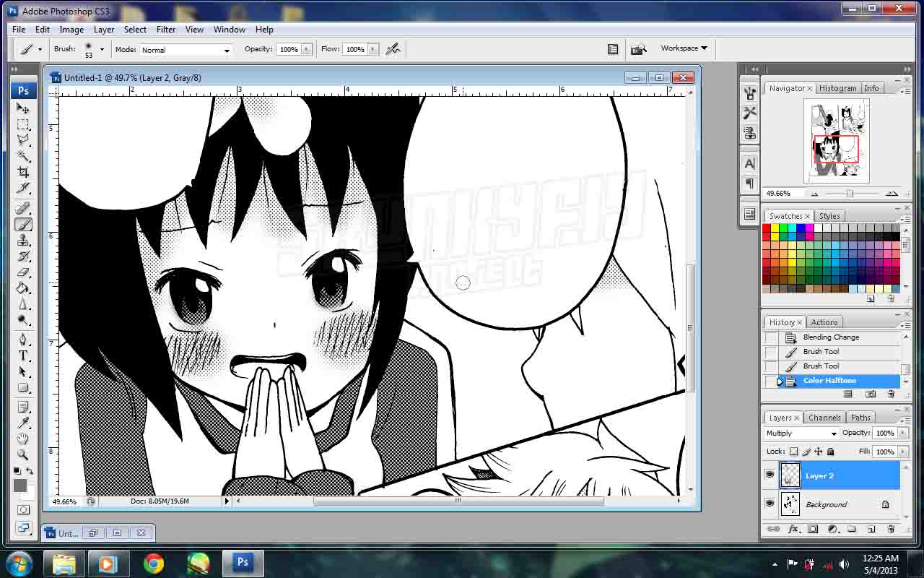Select the Crop tool
The width and height of the screenshot is (924, 578).
[x=23, y=172]
